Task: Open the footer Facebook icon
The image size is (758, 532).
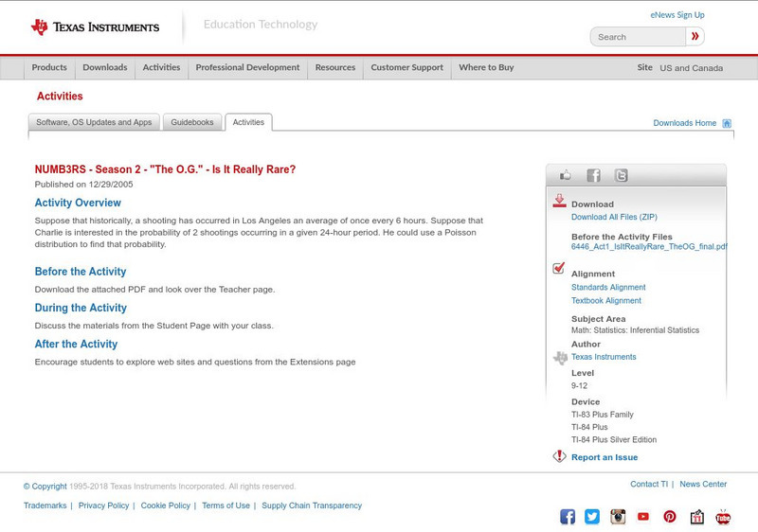Action: click(x=568, y=517)
